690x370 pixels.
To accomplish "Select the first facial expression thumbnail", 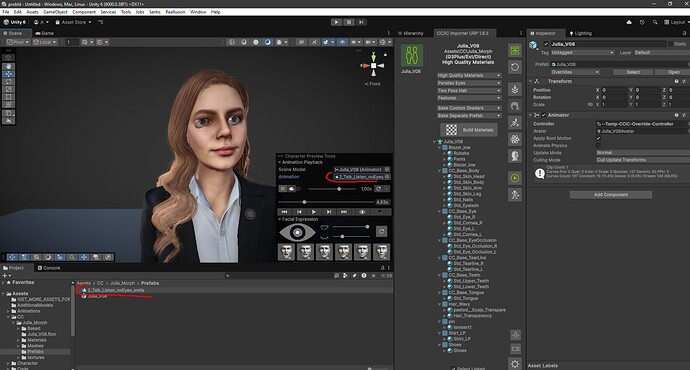I will click(x=286, y=252).
